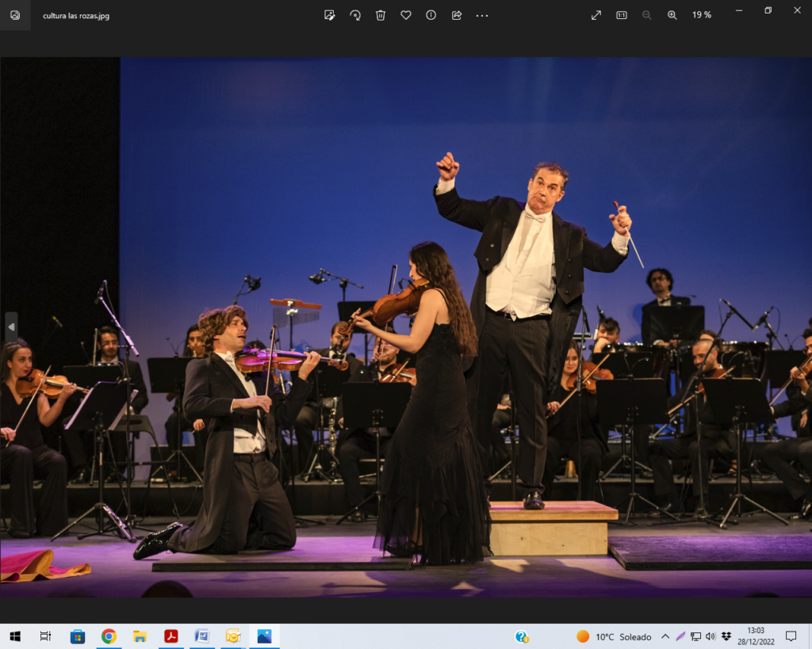
Task: Click the Photos app taskbar button
Action: [264, 636]
